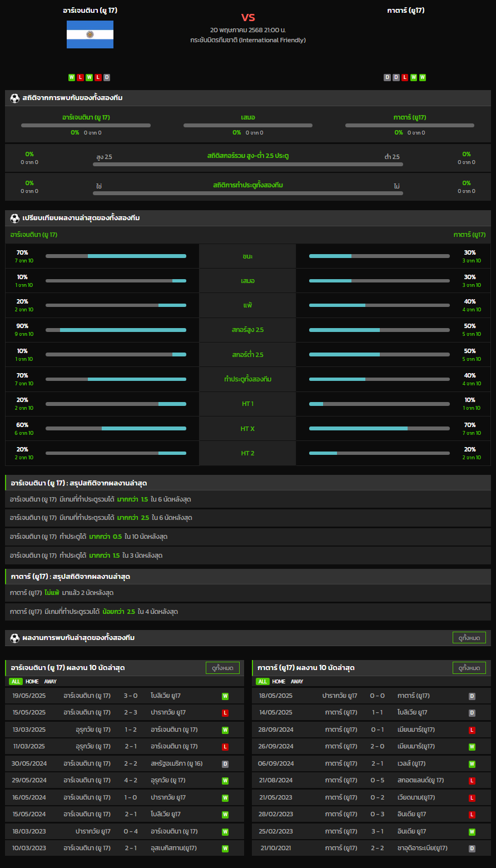496x868 pixels.
Task: Click the soccer ball icon beside head-to-head stats header
Action: coord(15,98)
